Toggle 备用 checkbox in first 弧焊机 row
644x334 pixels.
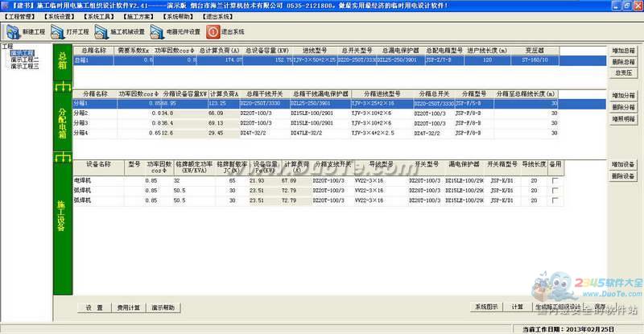tap(555, 191)
